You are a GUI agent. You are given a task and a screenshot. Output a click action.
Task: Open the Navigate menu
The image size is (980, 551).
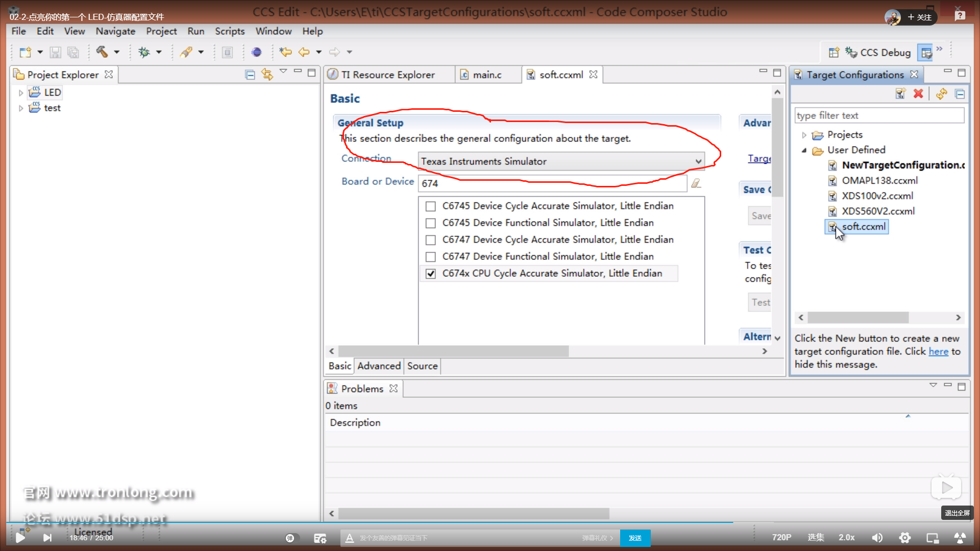(115, 31)
